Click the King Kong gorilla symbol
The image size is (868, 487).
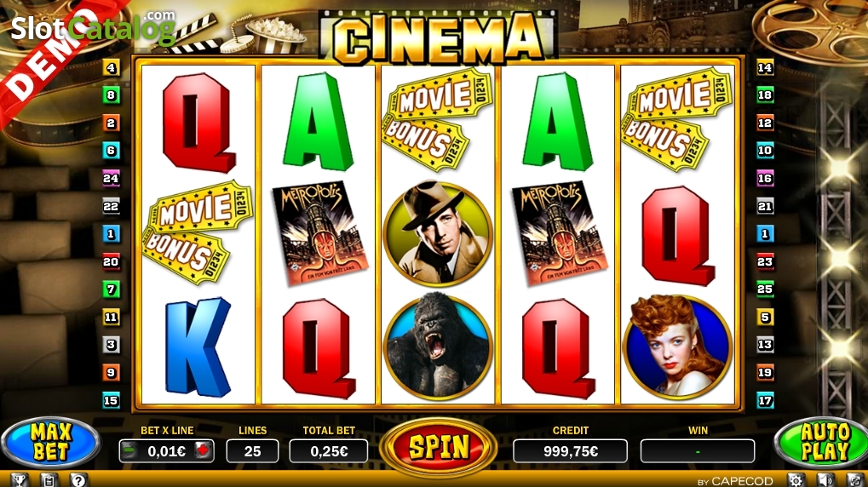tap(438, 347)
